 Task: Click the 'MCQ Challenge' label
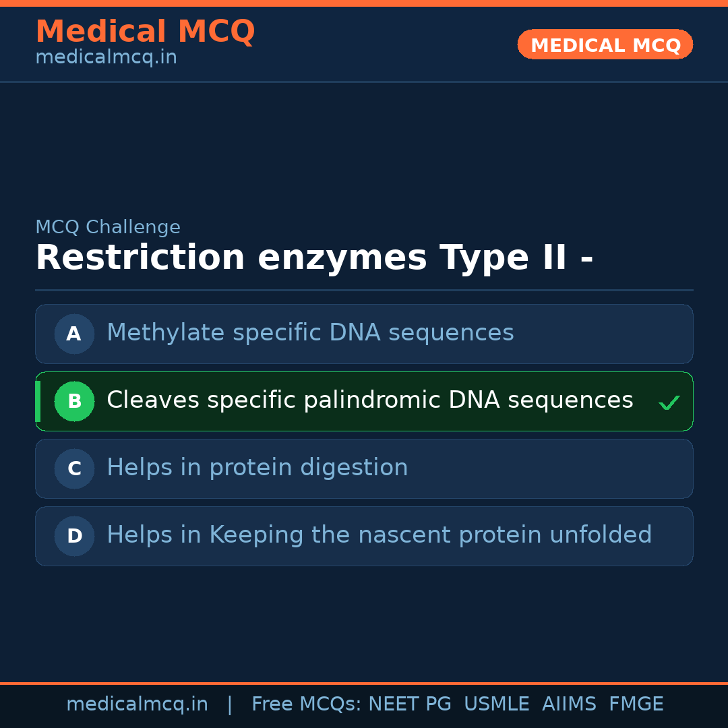(108, 227)
